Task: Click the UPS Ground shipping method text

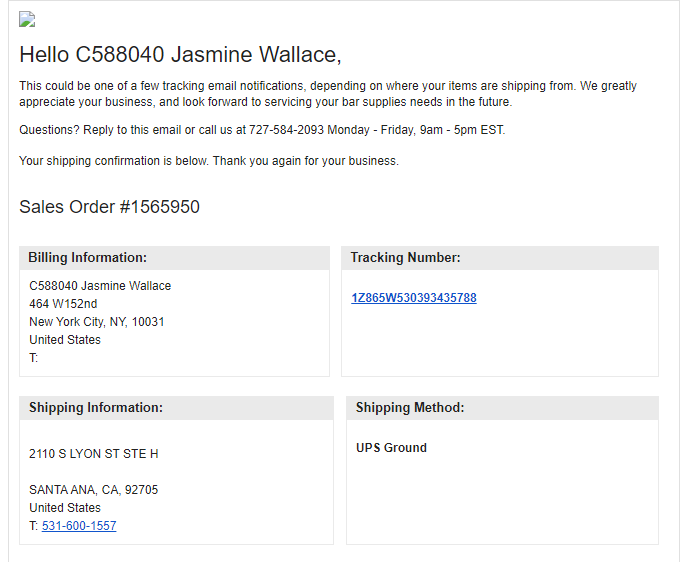Action: coord(391,448)
